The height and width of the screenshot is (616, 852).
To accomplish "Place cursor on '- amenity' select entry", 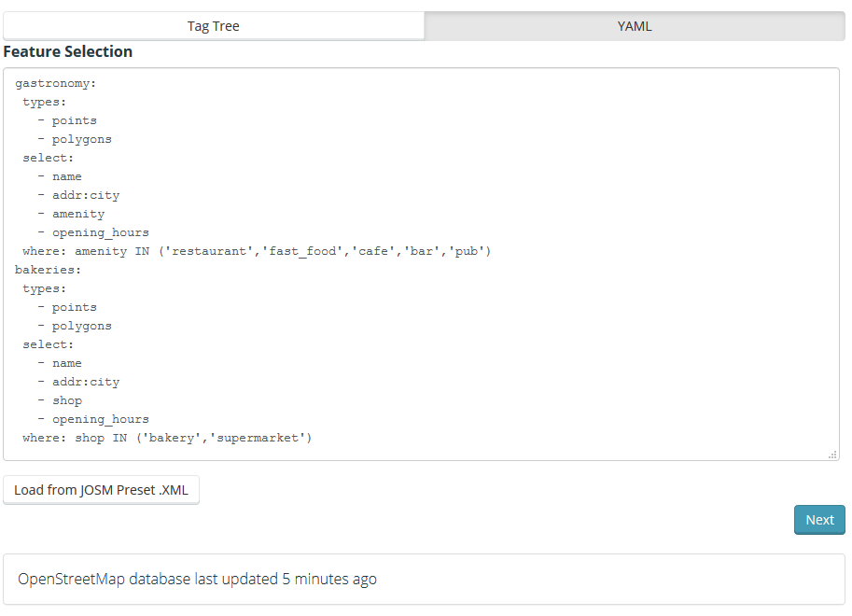I will pyautogui.click(x=72, y=214).
